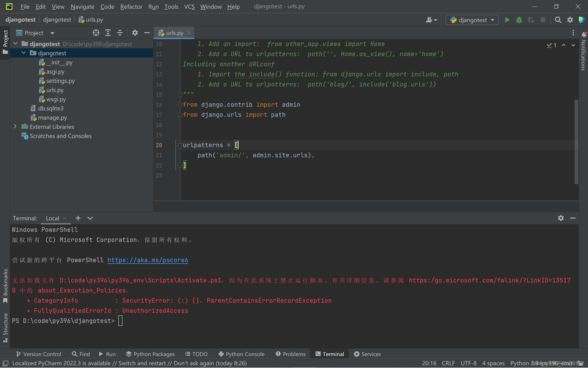Hide the Project tool window
This screenshot has height=368, width=588.
point(147,33)
